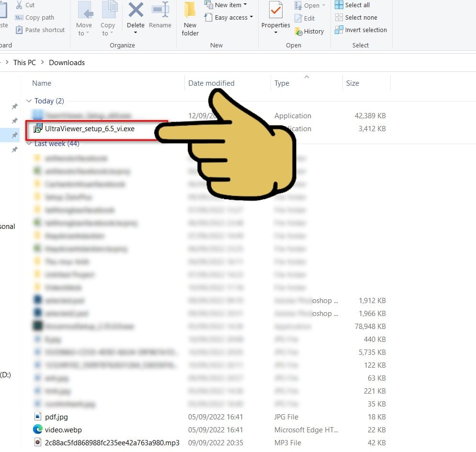Expand the New item dropdown arrow
This screenshot has width=476, height=452.
(x=245, y=5)
